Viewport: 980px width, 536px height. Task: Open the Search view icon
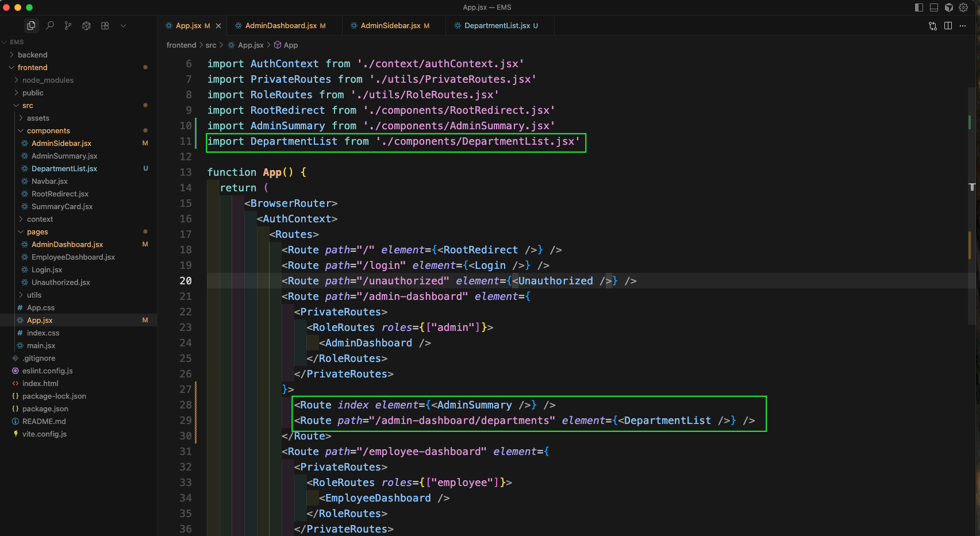(50, 26)
